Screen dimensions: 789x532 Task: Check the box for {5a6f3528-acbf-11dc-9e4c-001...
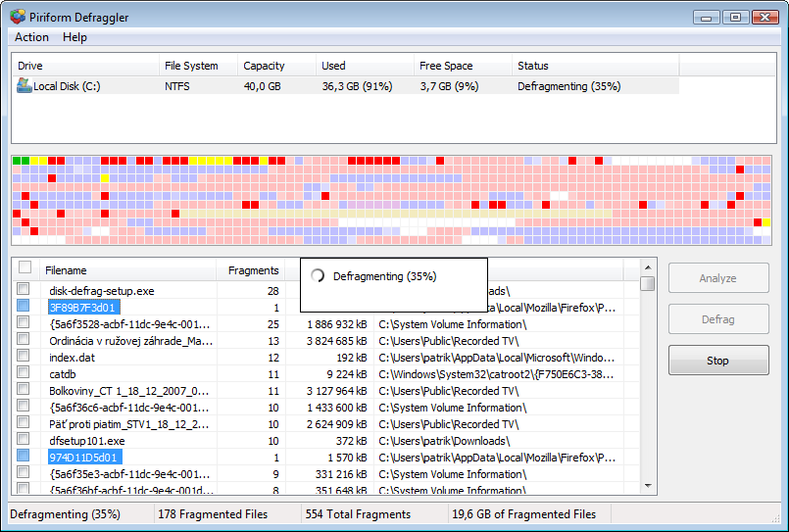point(24,321)
